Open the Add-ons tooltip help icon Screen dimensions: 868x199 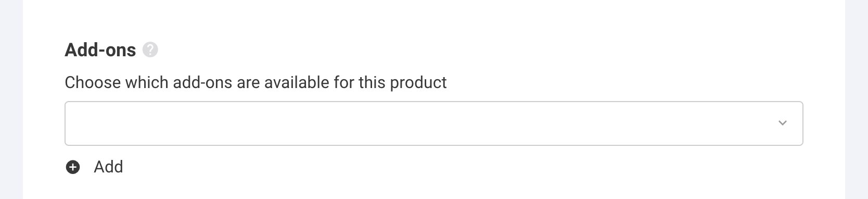tap(150, 50)
